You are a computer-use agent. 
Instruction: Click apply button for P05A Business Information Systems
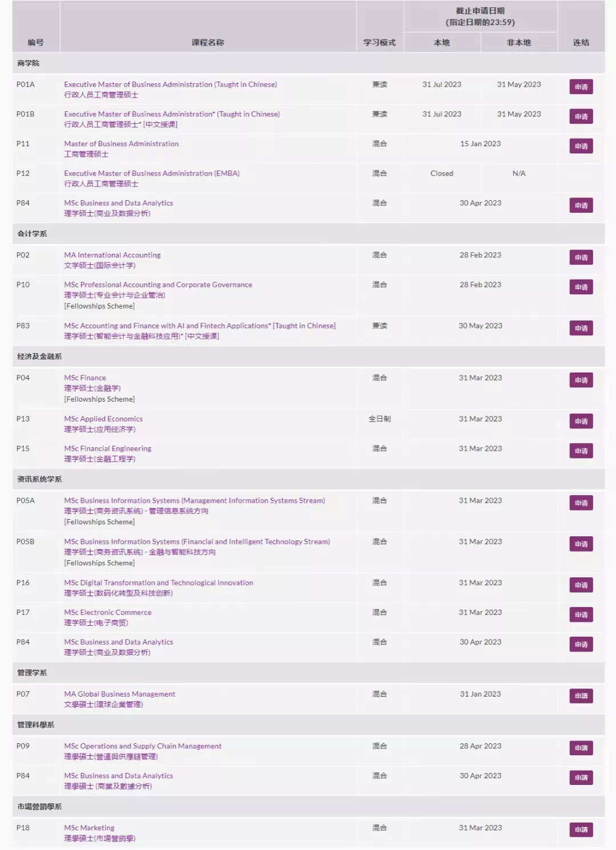tap(581, 503)
